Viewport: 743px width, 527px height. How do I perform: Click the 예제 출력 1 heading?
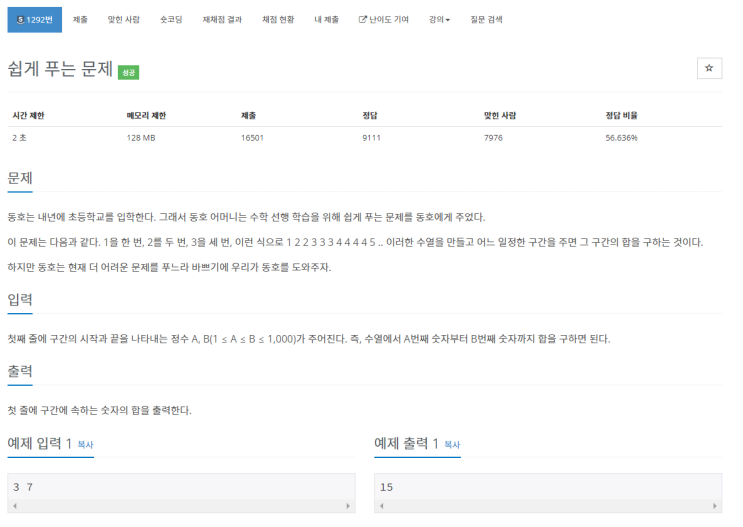coord(407,444)
